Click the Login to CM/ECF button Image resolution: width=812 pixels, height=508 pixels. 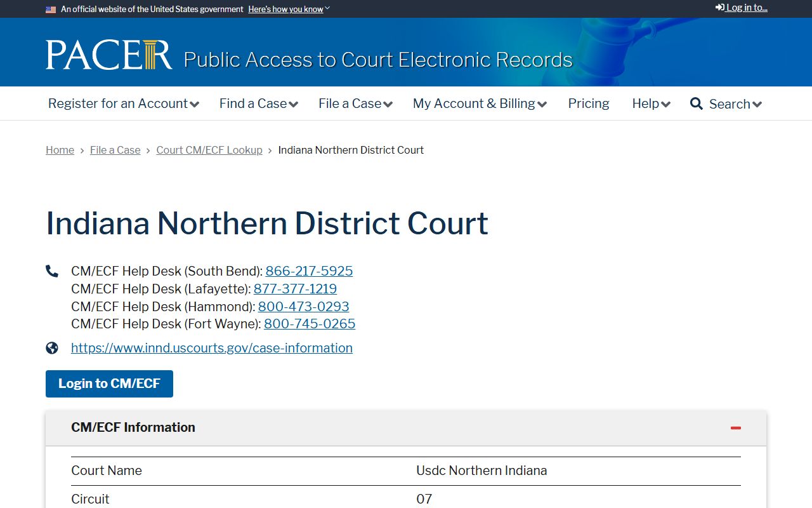(x=109, y=384)
